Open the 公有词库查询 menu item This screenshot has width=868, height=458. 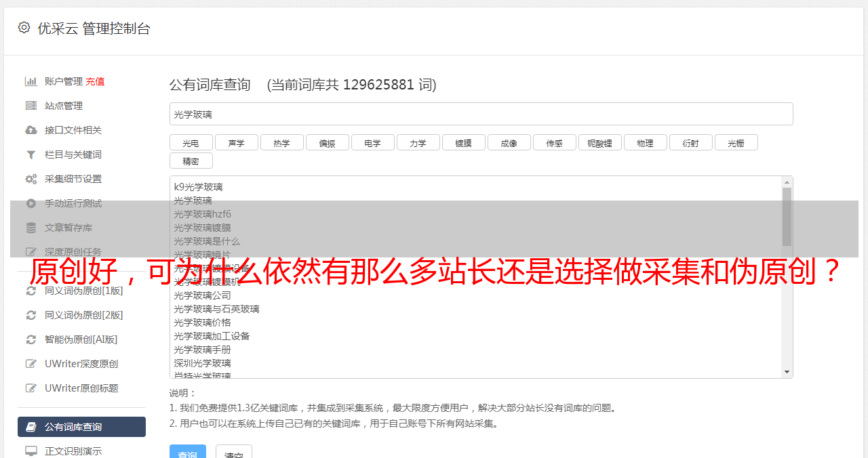click(x=81, y=427)
